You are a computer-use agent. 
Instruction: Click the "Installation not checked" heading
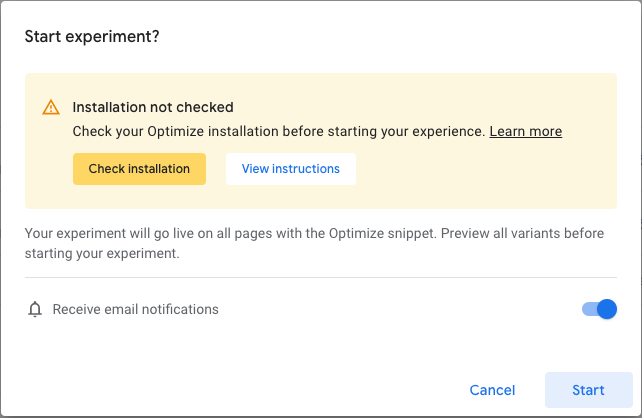[153, 107]
